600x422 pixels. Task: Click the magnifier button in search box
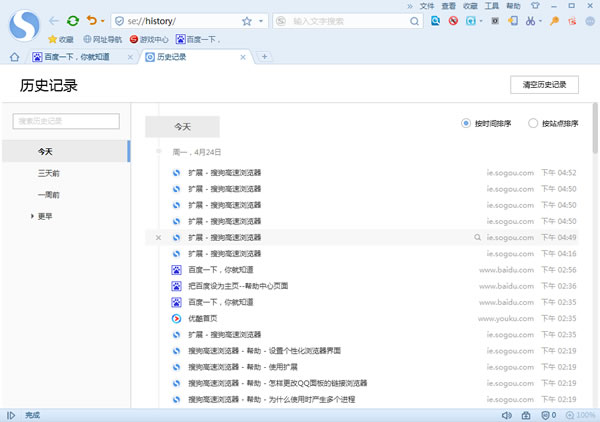coord(414,21)
